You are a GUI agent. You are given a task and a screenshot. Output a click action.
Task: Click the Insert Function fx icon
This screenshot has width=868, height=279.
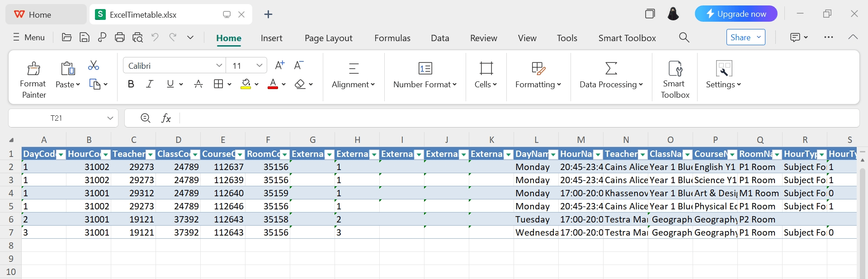(166, 118)
